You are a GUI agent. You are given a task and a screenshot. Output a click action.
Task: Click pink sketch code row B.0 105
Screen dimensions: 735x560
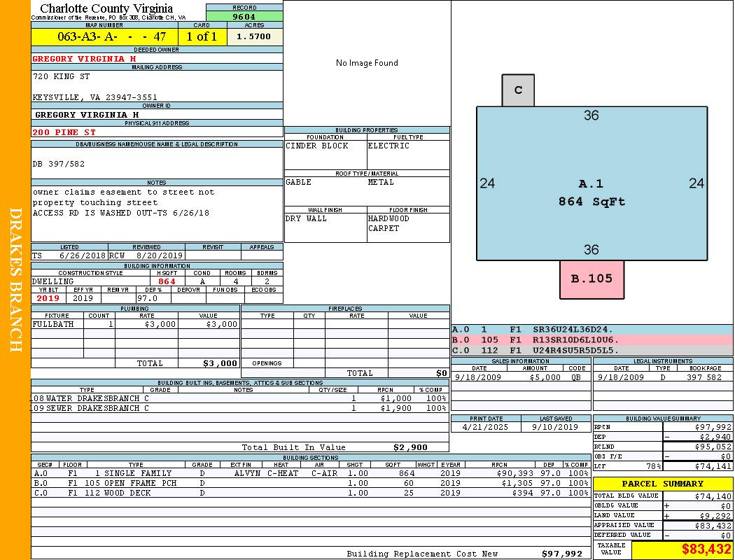point(592,339)
